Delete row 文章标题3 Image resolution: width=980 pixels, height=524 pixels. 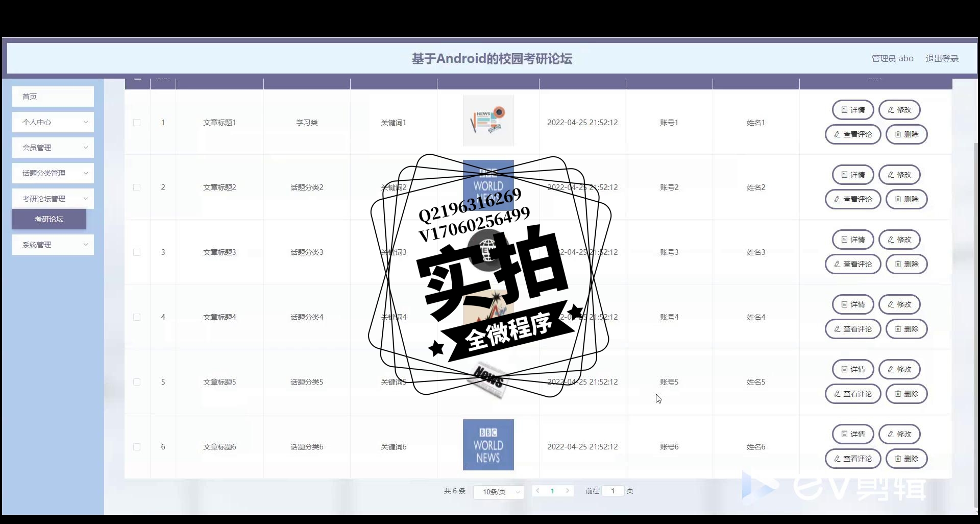906,264
